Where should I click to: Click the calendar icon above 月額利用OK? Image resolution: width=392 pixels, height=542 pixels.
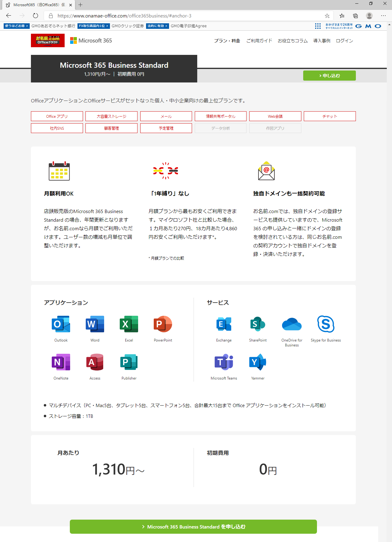59,171
